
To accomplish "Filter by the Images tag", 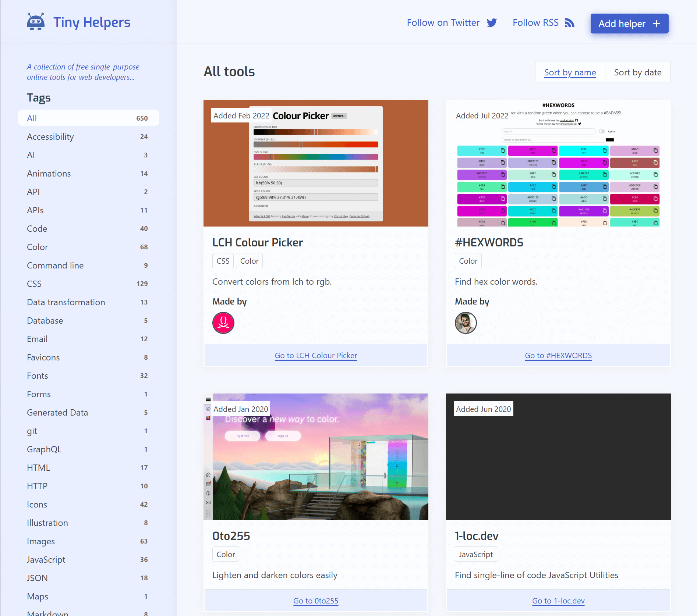I will pos(89,541).
